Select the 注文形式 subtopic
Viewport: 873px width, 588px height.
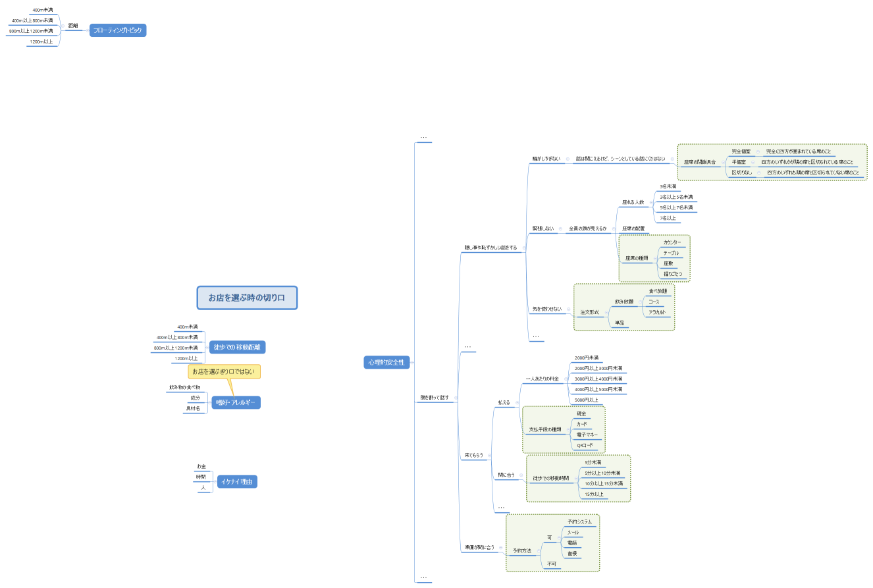click(x=589, y=312)
